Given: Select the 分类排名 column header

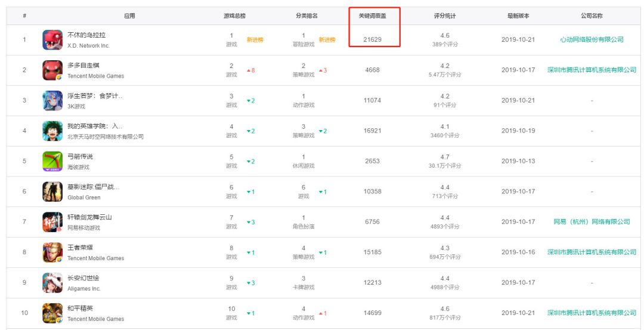Looking at the screenshot, I should [307, 16].
